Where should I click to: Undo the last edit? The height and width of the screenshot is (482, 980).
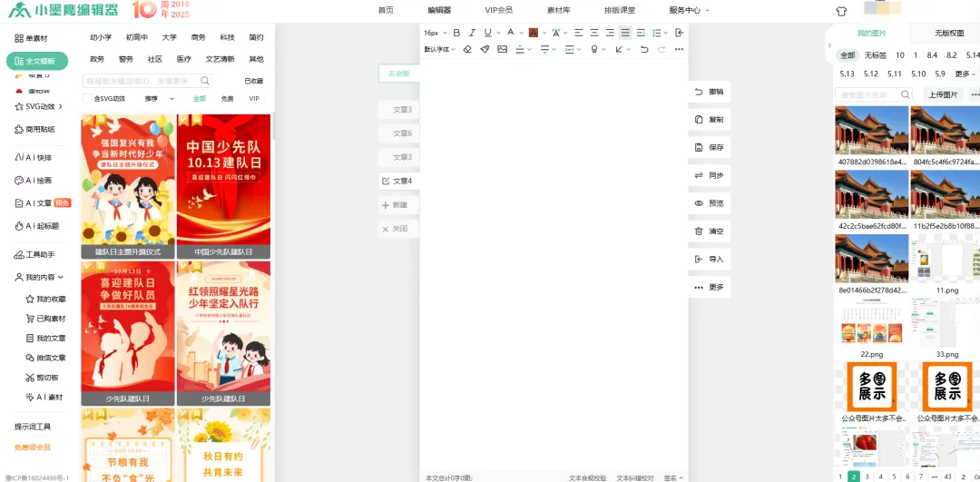tap(644, 49)
